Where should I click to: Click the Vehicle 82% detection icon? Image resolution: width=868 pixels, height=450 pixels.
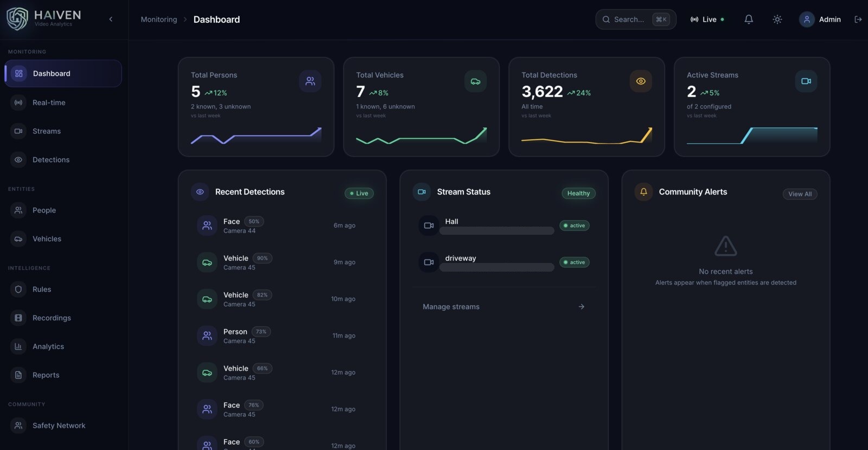(x=207, y=299)
